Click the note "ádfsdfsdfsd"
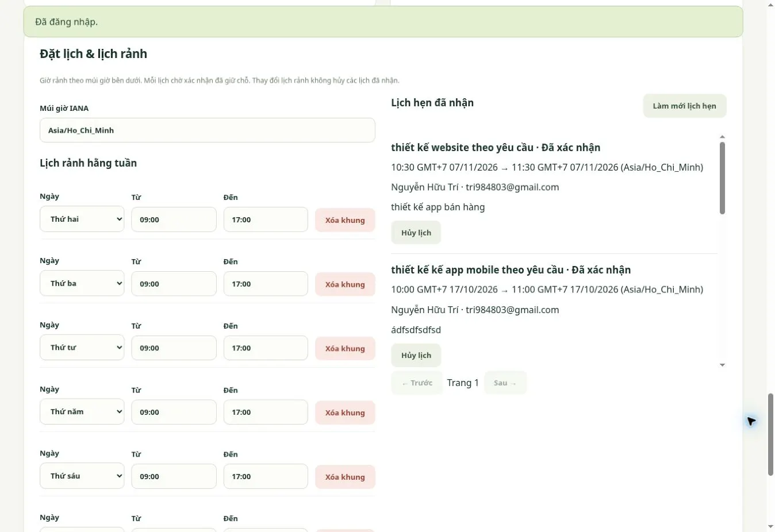The image size is (775, 532). 416,330
